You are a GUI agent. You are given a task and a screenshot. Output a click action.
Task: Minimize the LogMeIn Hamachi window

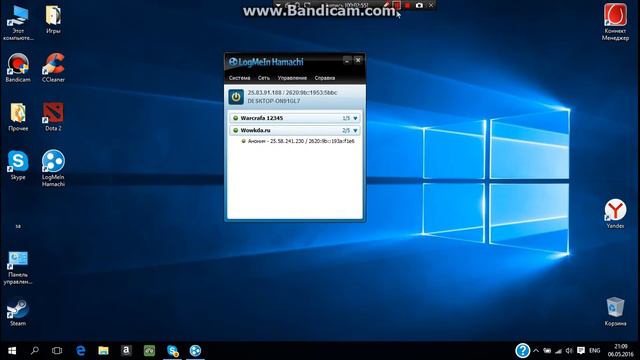point(347,60)
